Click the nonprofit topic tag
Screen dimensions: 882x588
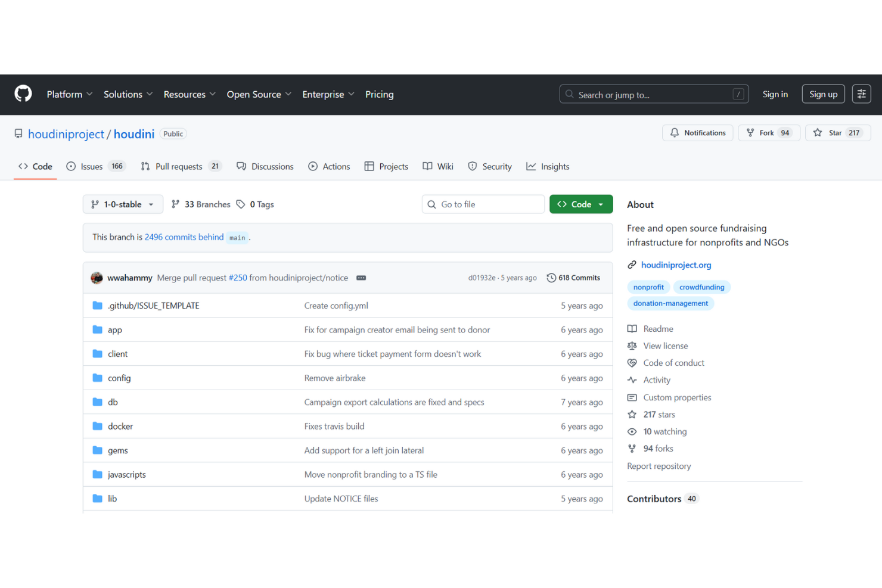point(648,287)
